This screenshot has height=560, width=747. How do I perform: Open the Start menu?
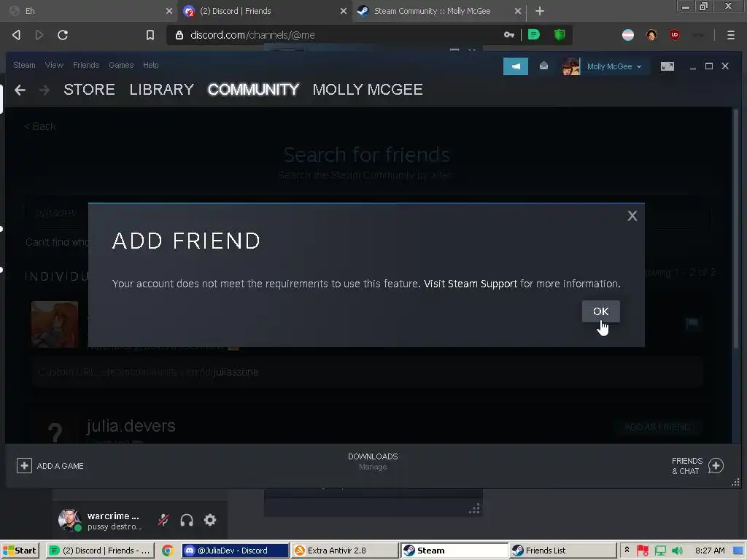click(x=20, y=551)
